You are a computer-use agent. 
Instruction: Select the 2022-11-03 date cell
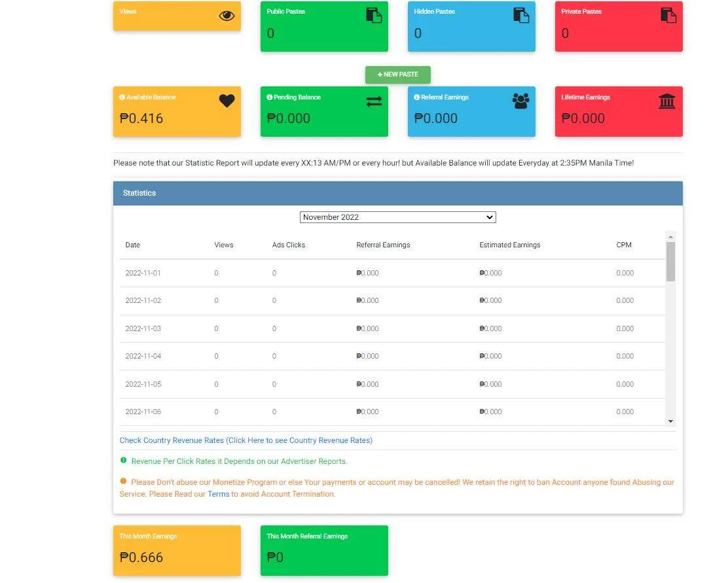click(x=143, y=328)
